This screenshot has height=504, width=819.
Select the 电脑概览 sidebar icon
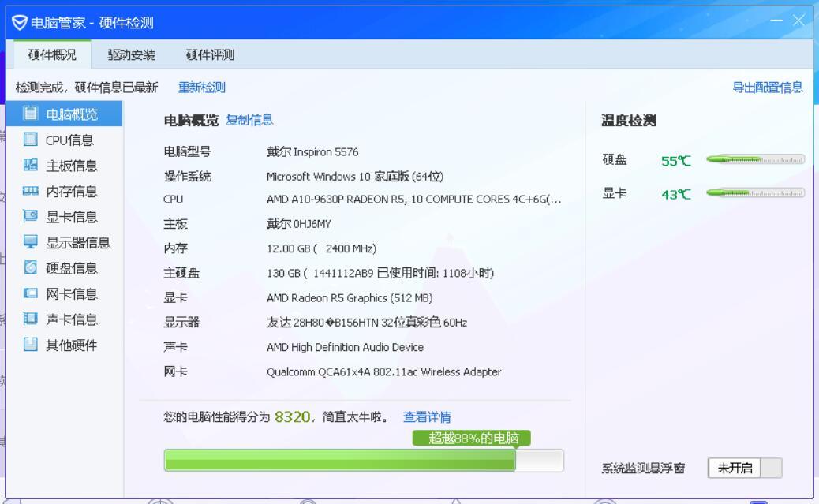(x=31, y=114)
